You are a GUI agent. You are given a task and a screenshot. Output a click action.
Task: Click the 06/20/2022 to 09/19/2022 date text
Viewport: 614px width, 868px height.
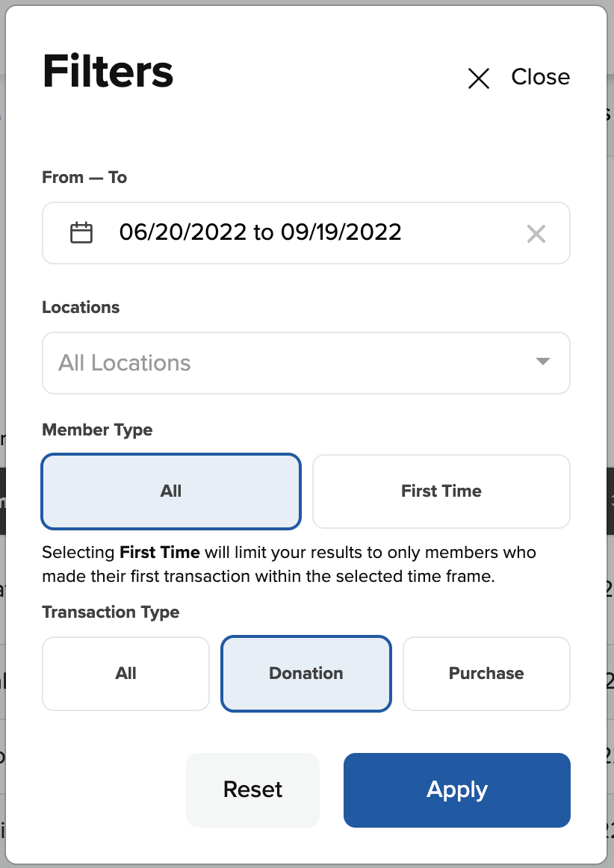(x=260, y=232)
